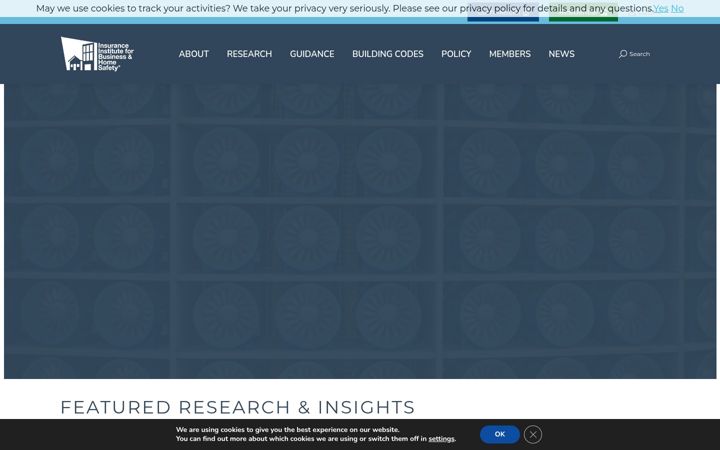Screen dimensions: 720x450
Task: Open the RESEARCH menu
Action: click(x=249, y=54)
